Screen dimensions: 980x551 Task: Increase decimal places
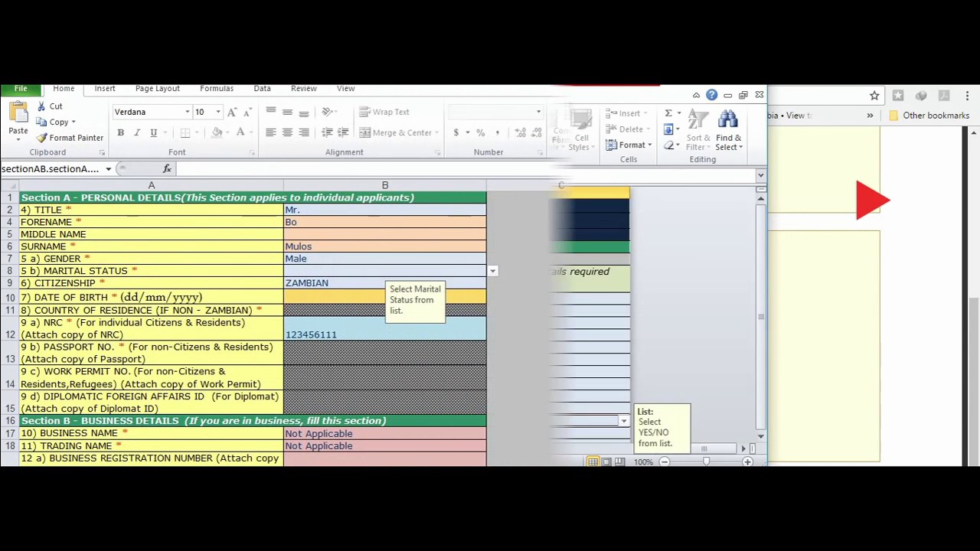pos(521,133)
